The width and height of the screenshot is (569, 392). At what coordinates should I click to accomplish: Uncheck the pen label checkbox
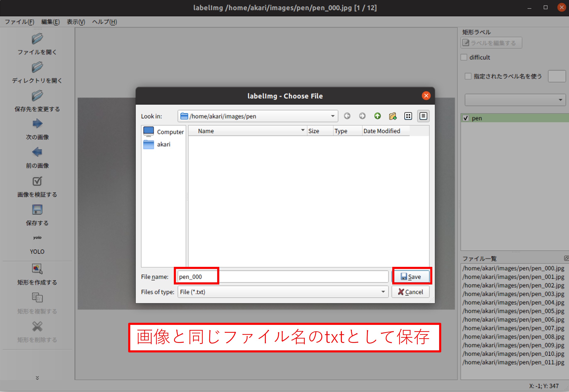coord(465,118)
